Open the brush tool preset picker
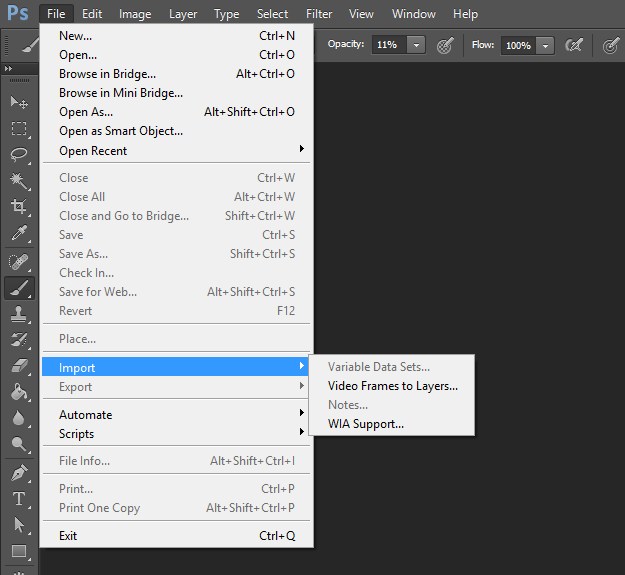 coord(30,45)
